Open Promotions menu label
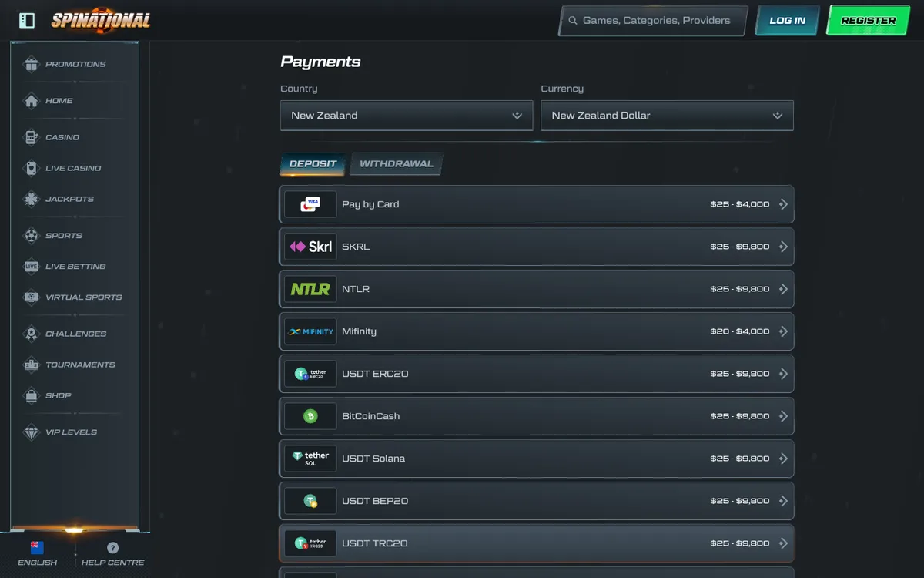This screenshot has width=924, height=578. (75, 64)
